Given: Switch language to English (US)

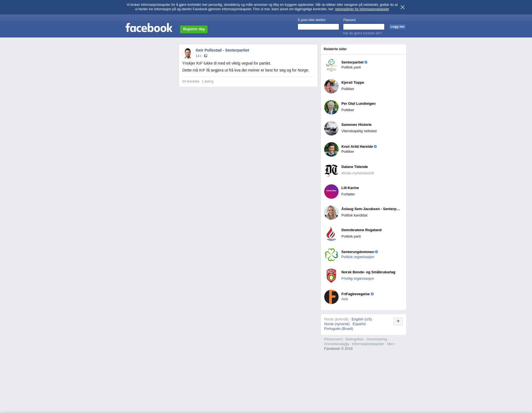Looking at the screenshot, I should [362, 319].
